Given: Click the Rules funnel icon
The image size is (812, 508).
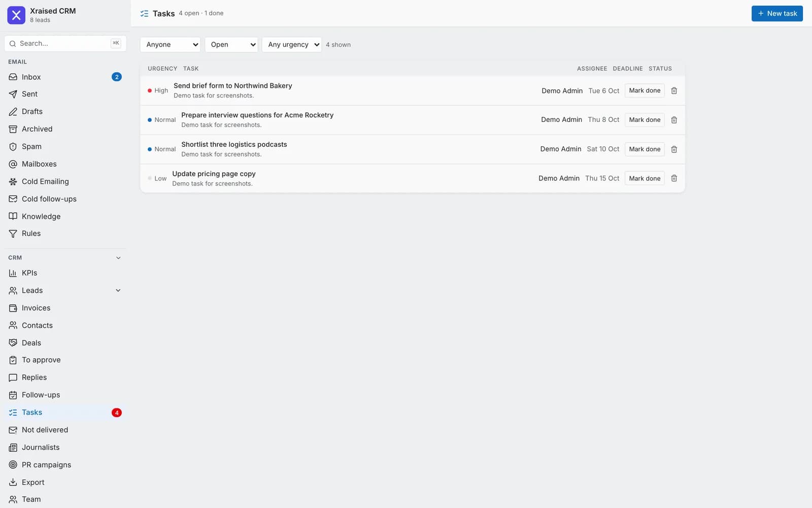Looking at the screenshot, I should [13, 234].
